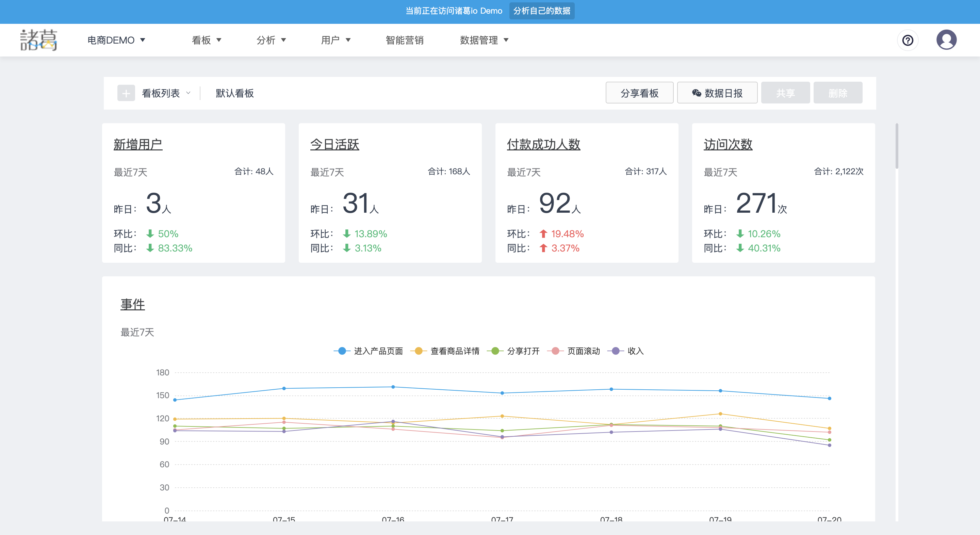Click the 合计: 168人 total text
Screen dimensions: 980x535
tap(449, 172)
